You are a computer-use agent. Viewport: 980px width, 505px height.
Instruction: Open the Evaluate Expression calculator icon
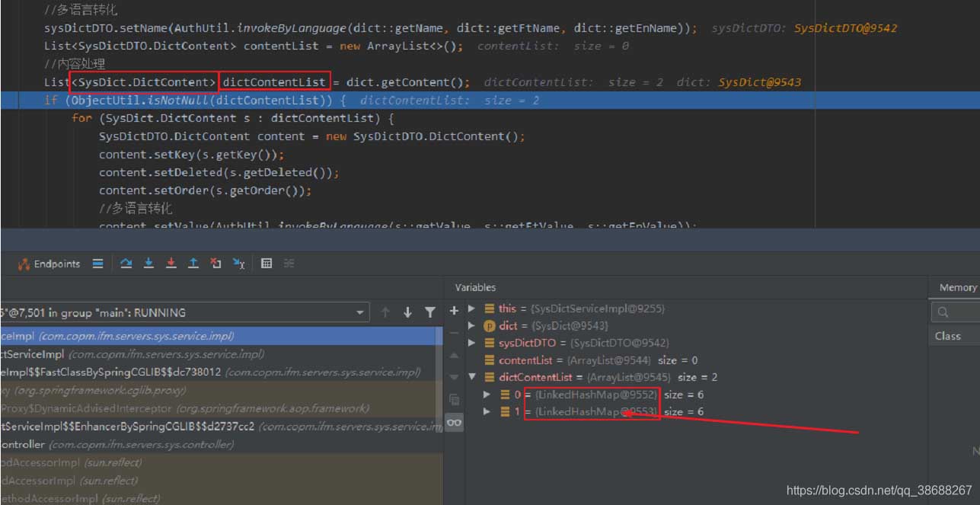[267, 264]
